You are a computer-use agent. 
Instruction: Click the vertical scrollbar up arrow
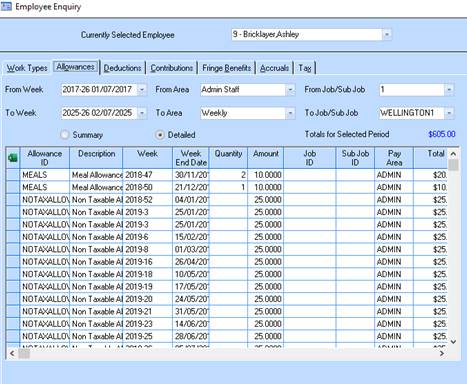coord(453,154)
